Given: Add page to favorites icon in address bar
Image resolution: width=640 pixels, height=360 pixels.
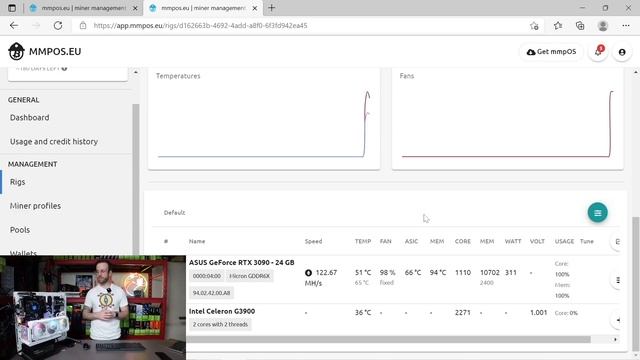Looking at the screenshot, I should (x=534, y=26).
